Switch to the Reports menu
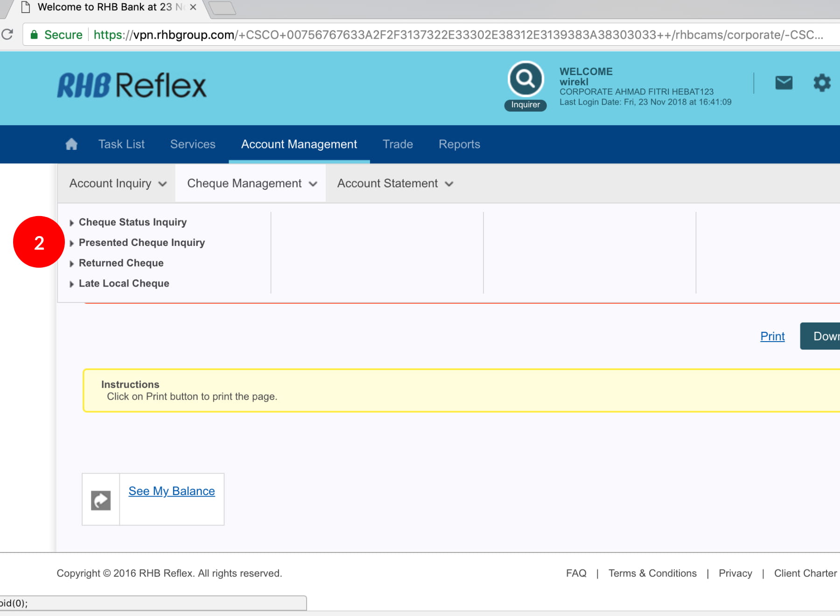This screenshot has width=840, height=616. [x=459, y=144]
